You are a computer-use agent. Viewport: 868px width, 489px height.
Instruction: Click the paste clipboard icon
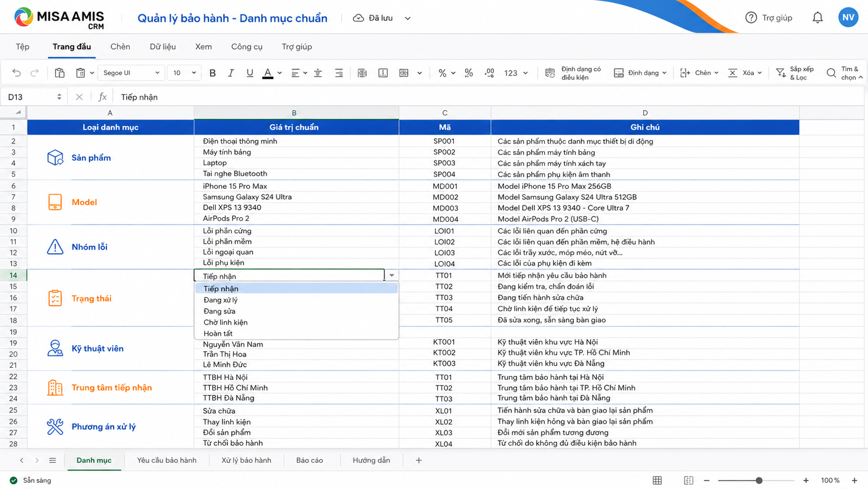[80, 73]
